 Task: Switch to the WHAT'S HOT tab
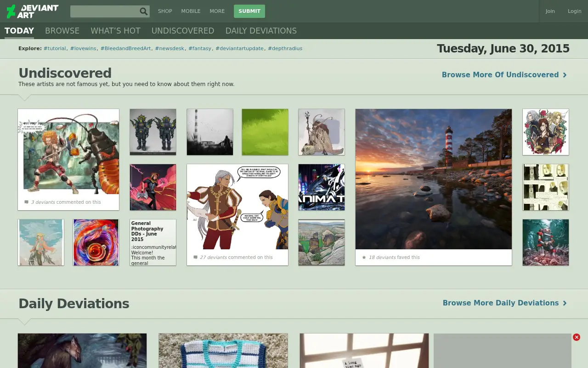click(115, 31)
